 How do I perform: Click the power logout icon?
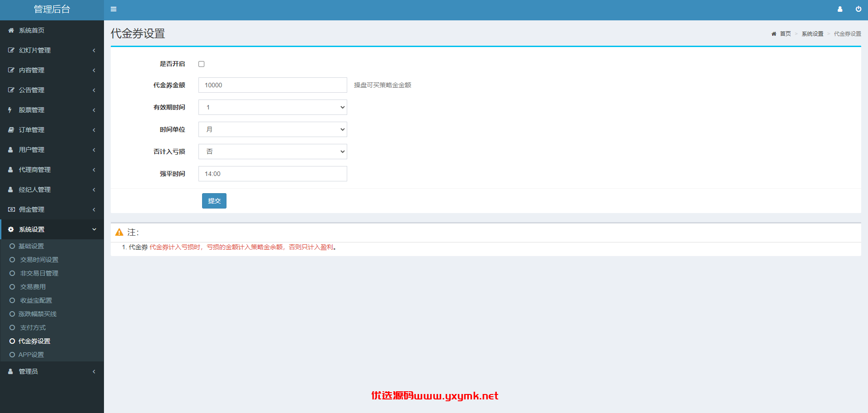[859, 9]
